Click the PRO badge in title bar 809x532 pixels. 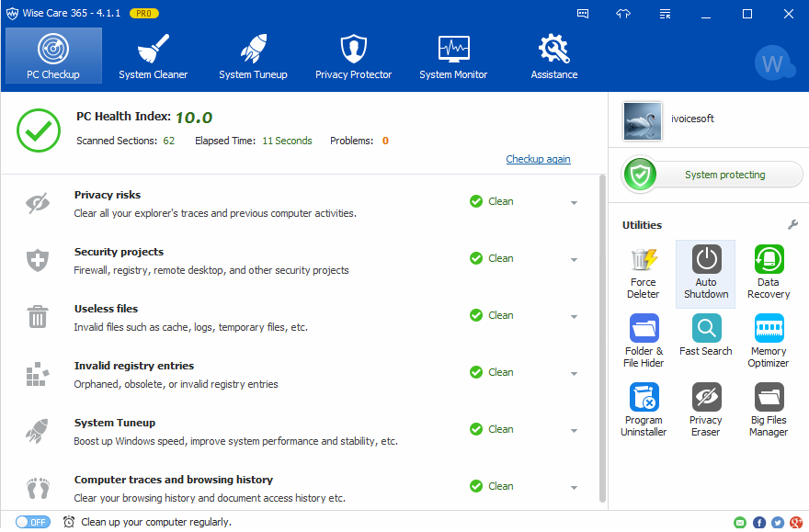point(144,14)
